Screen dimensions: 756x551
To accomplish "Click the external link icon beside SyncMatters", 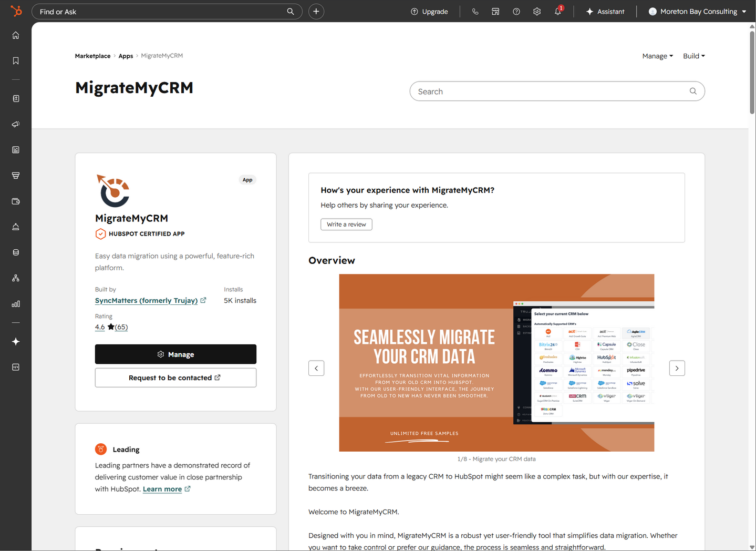I will [203, 300].
